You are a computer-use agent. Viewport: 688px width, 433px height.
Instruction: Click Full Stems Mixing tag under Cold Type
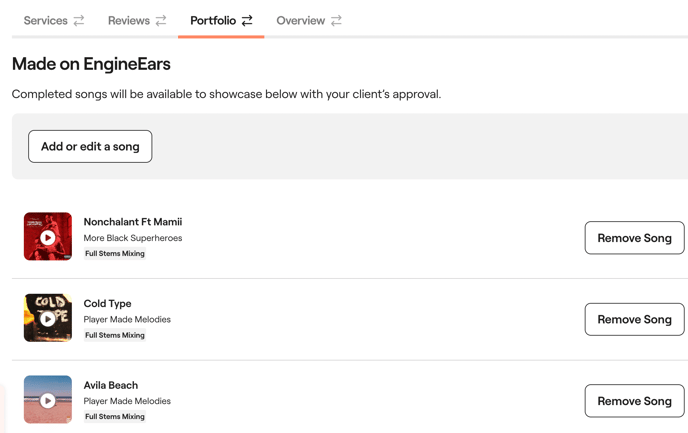click(115, 335)
